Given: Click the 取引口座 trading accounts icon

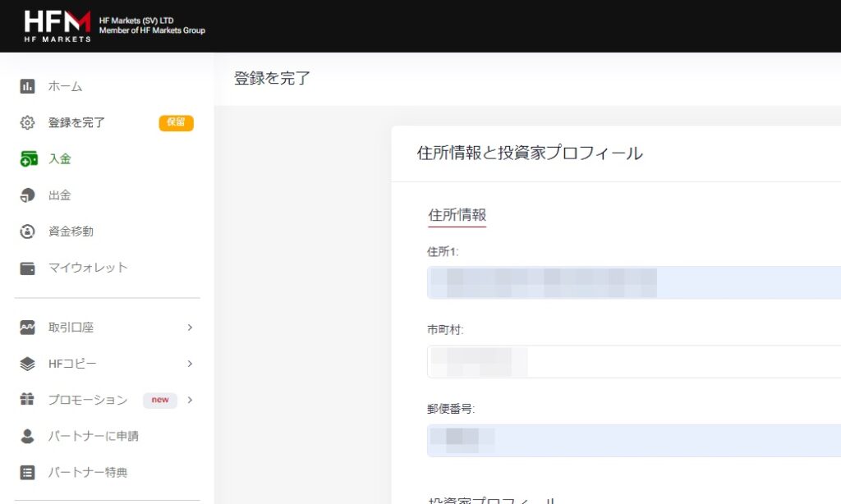Looking at the screenshot, I should [x=27, y=328].
